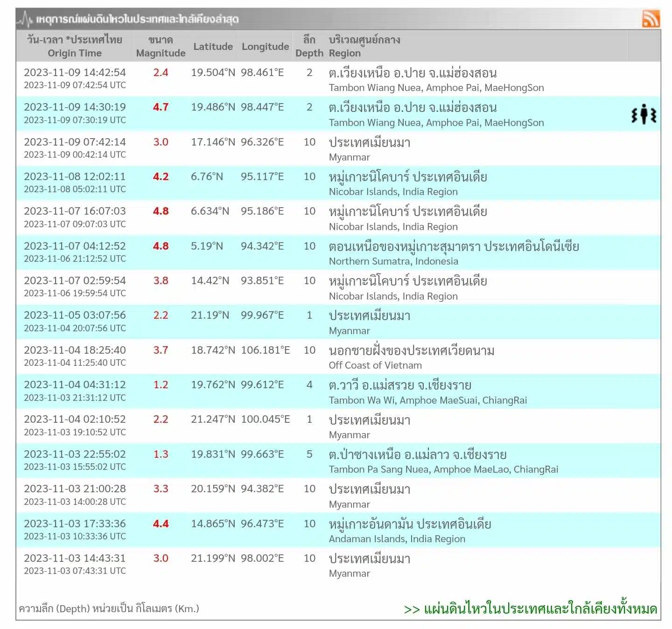Click longitude 100.045°E
Viewport: 672px width, 629px height.
[x=266, y=419]
